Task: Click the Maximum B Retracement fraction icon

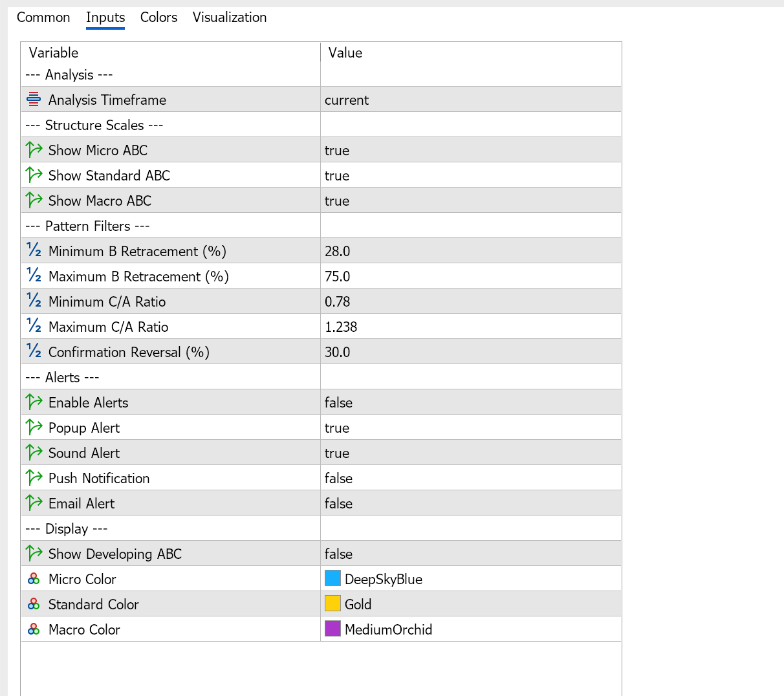Action: (x=34, y=276)
